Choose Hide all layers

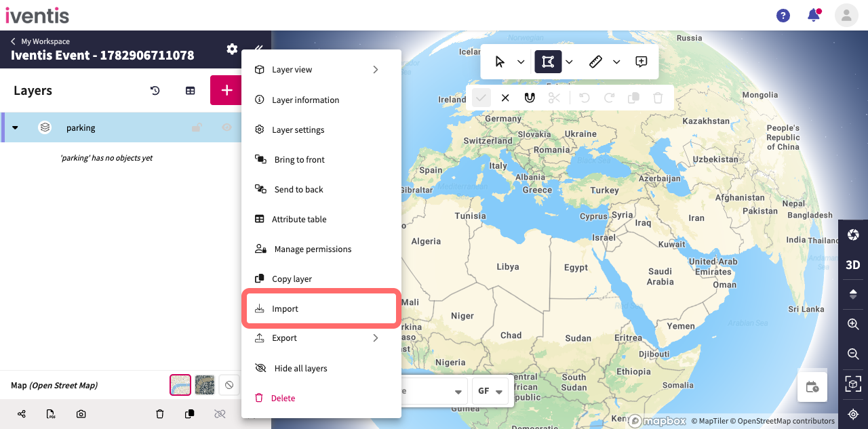click(x=321, y=368)
